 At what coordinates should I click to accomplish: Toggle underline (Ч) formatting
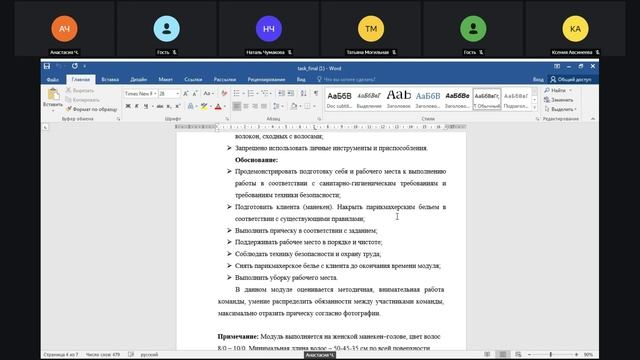coord(146,106)
